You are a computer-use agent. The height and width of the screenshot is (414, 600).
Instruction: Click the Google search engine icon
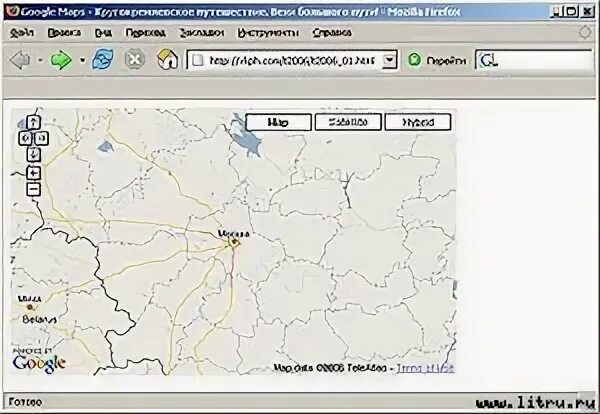[488, 60]
